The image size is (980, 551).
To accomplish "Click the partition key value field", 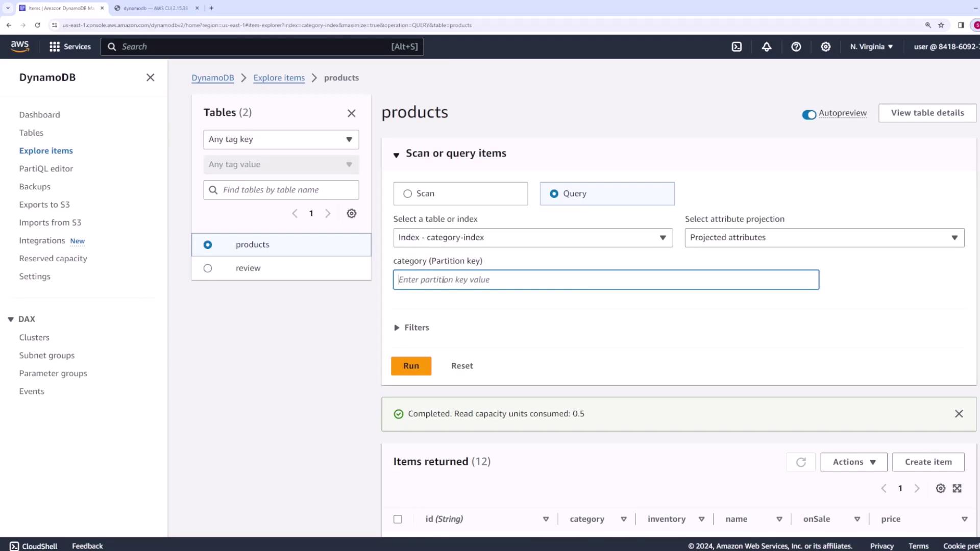I will coord(605,280).
